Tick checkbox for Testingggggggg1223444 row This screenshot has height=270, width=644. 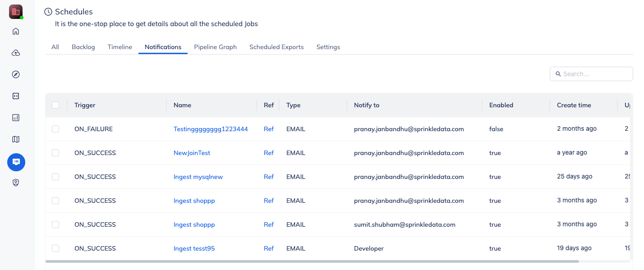pyautogui.click(x=55, y=129)
